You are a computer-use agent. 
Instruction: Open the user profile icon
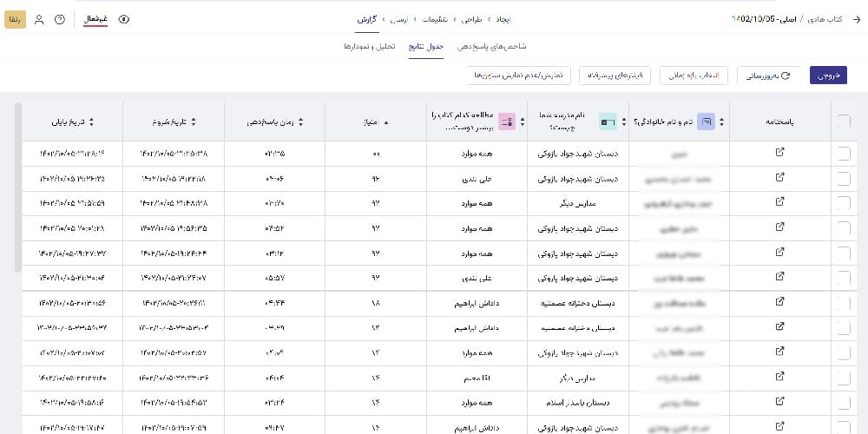point(39,19)
